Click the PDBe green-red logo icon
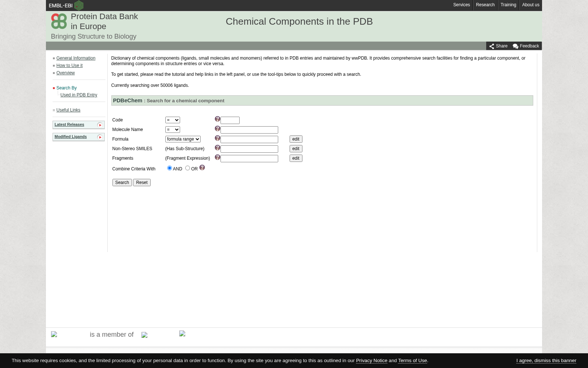588x368 pixels. click(59, 21)
